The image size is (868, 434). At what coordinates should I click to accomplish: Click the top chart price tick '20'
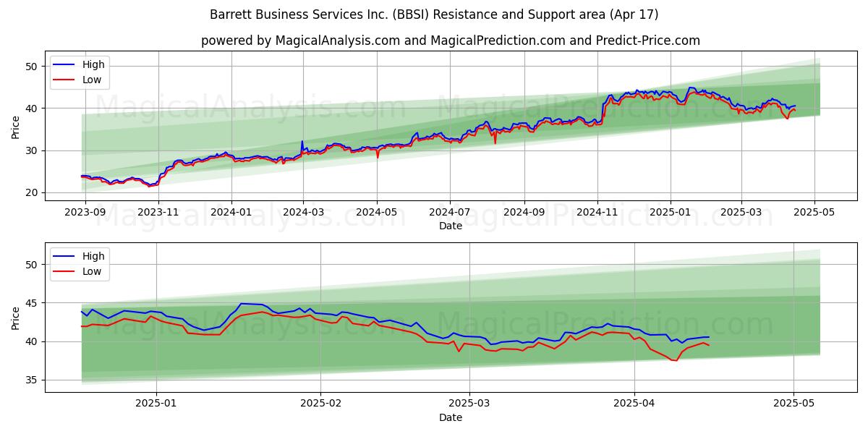(33, 192)
